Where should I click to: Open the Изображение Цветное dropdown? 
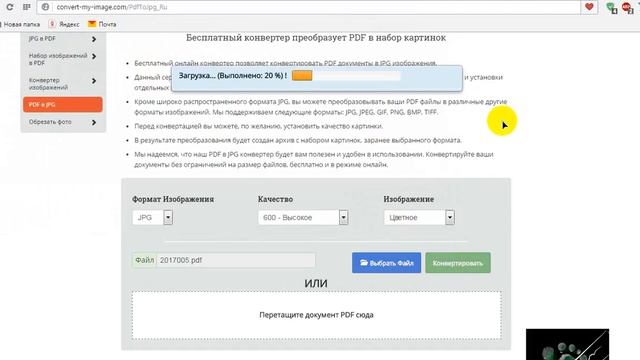click(419, 218)
